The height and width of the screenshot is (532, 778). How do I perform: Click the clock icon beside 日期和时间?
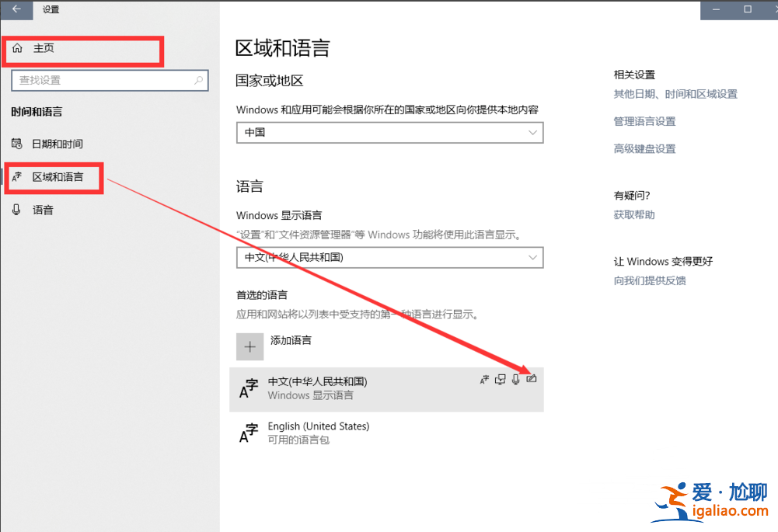coord(16,144)
